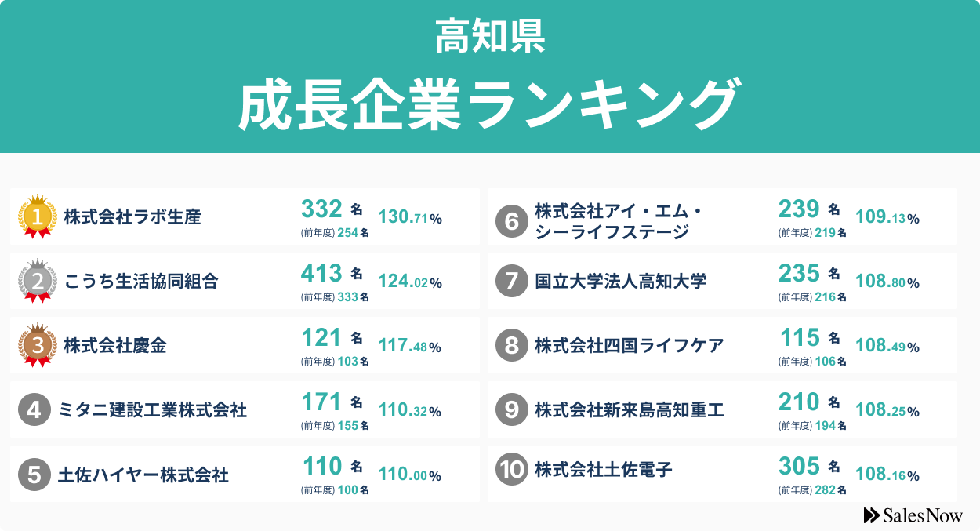This screenshot has height=531, width=980.
Task: Click the gray number 5 rank badge
Action: click(x=34, y=475)
